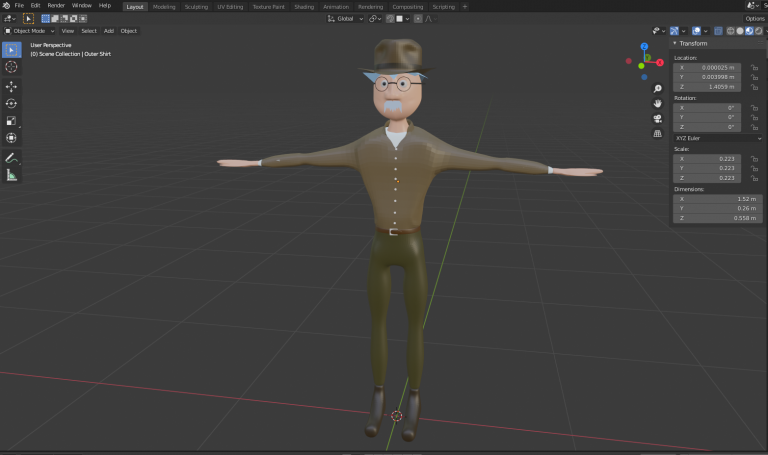Image resolution: width=768 pixels, height=455 pixels.
Task: Click the red X axis gizmo ball
Action: coord(660,62)
